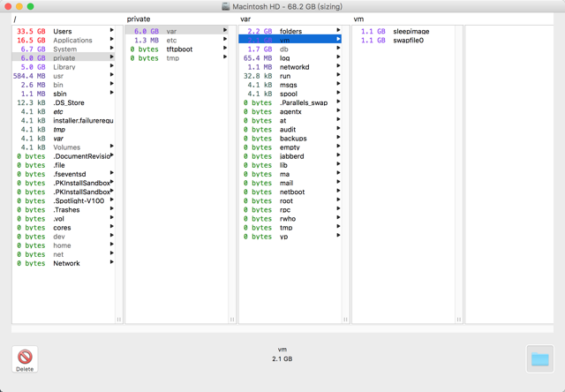Click the Macintosh HD drive icon in title
The height and width of the screenshot is (392, 565).
pyautogui.click(x=226, y=6)
